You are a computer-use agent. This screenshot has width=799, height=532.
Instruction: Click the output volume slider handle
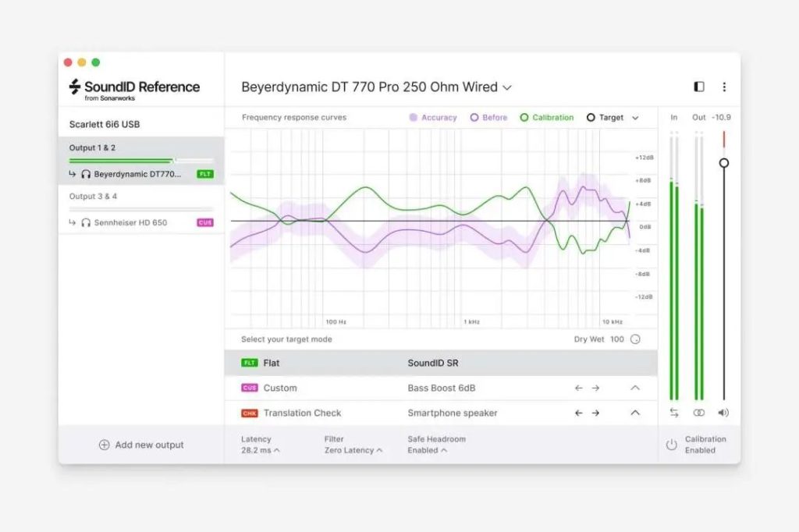[724, 163]
